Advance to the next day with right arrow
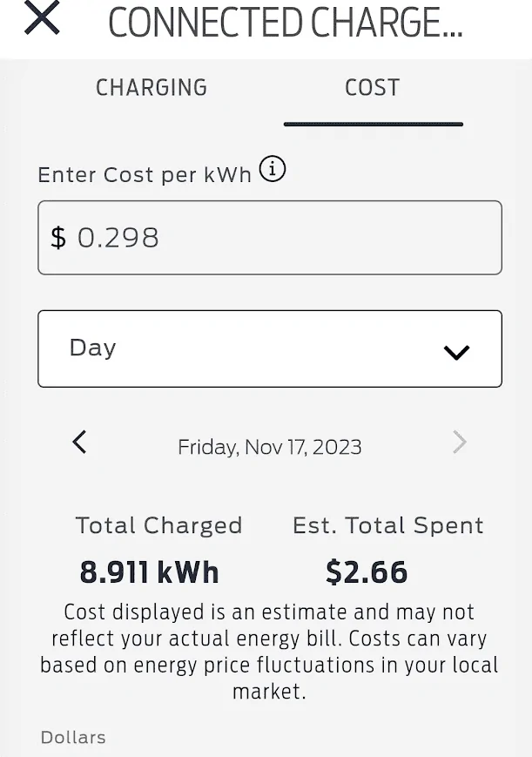This screenshot has width=532, height=757. [460, 442]
